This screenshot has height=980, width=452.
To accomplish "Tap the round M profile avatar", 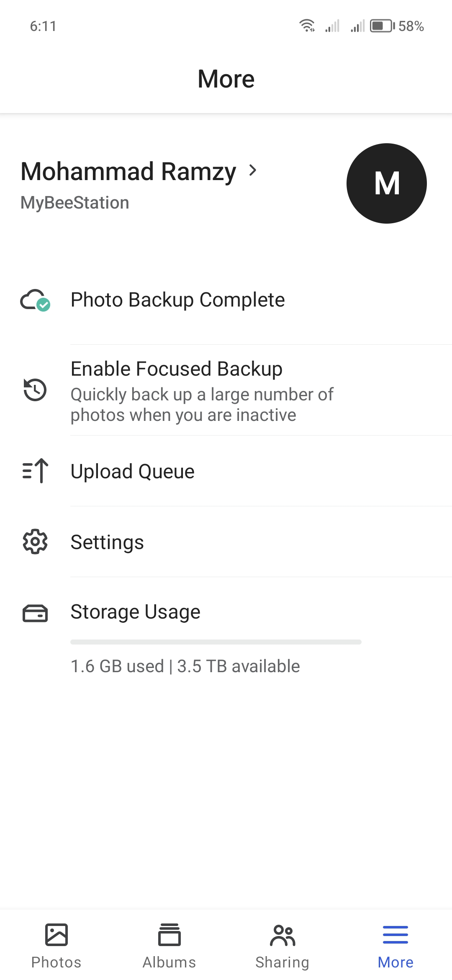I will [387, 183].
